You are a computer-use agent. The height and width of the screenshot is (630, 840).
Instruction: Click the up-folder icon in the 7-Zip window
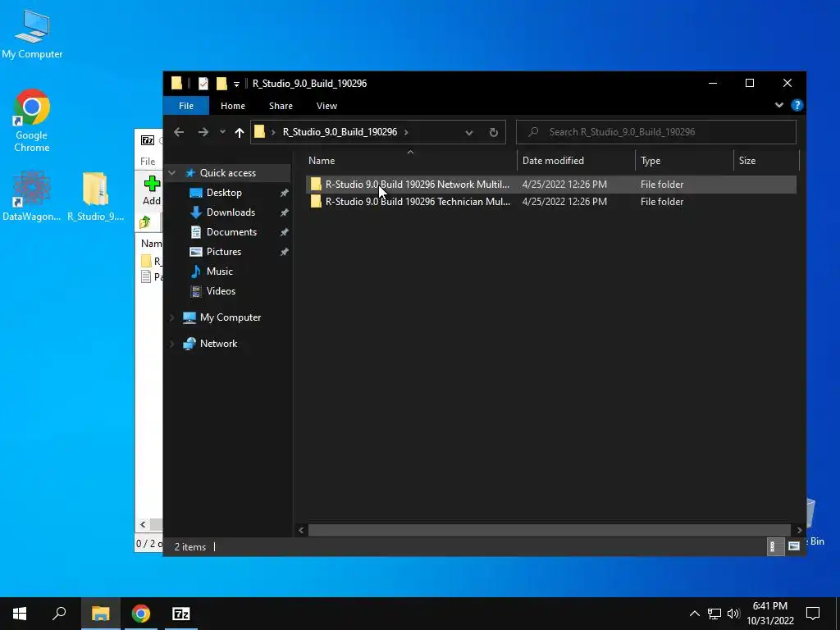coord(145,222)
